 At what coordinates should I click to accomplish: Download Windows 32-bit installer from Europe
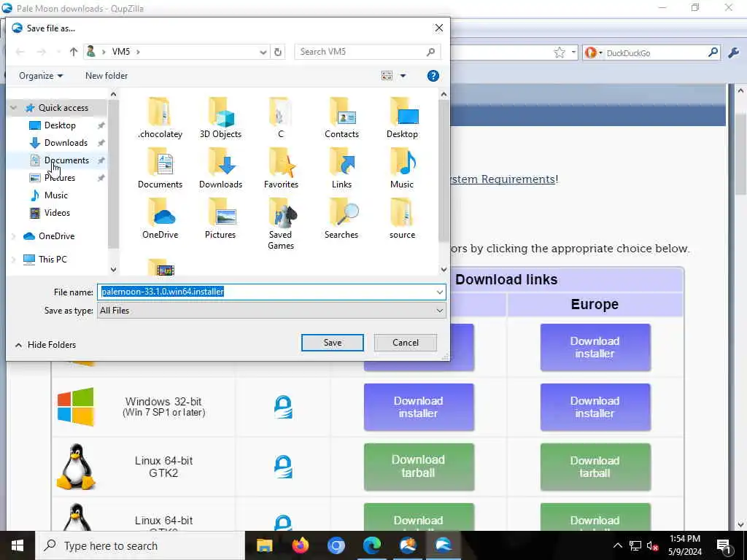(x=595, y=407)
